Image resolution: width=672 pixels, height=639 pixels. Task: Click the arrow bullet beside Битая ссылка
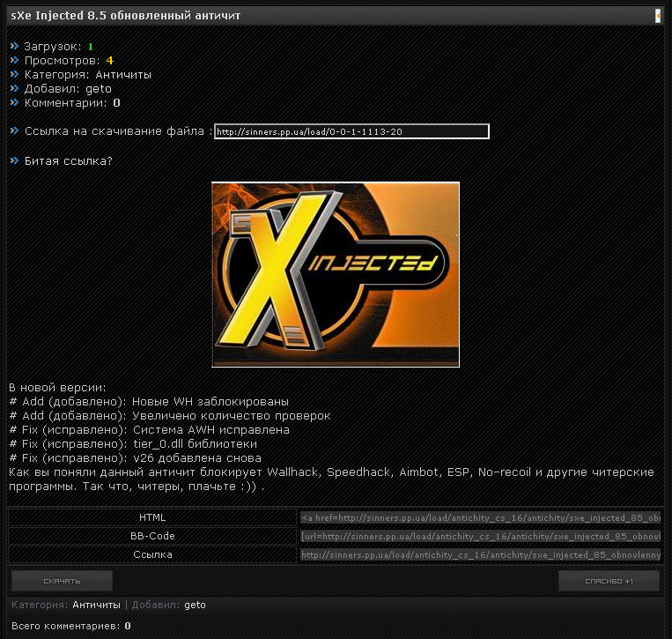click(x=15, y=160)
